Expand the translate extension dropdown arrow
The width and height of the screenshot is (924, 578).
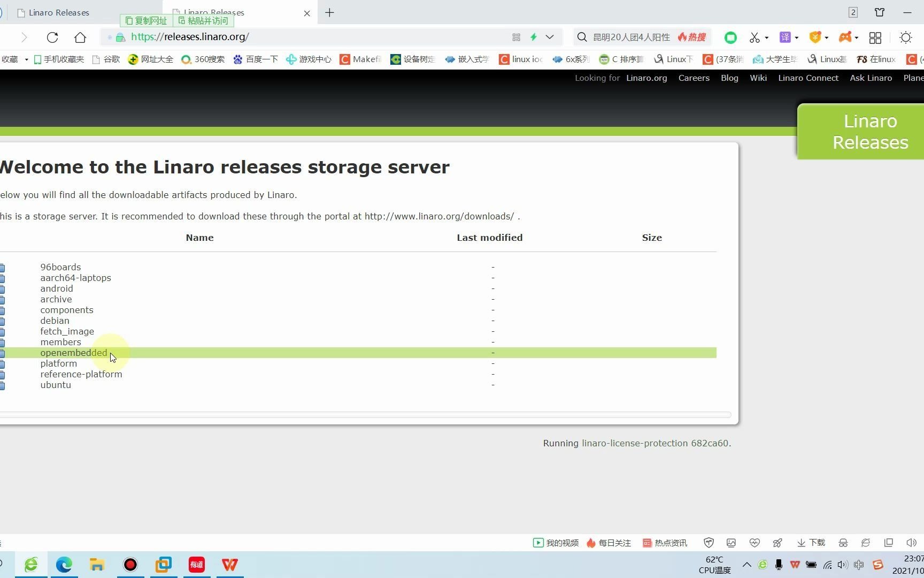[x=797, y=37]
